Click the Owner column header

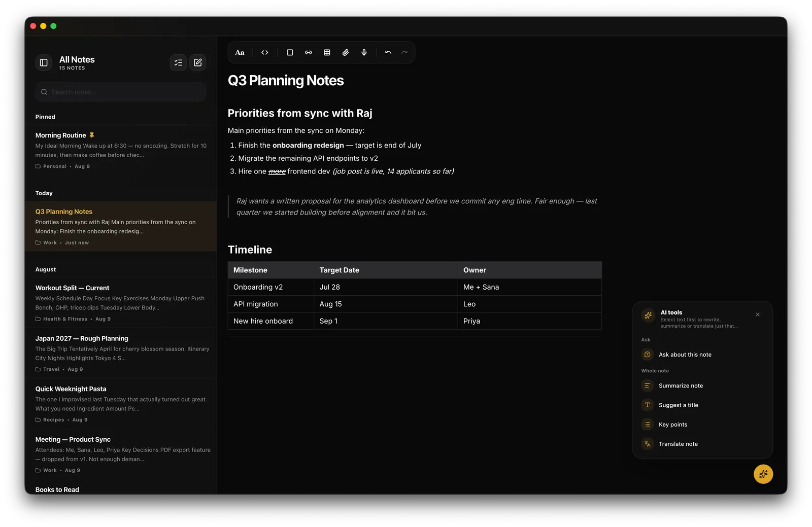529,270
